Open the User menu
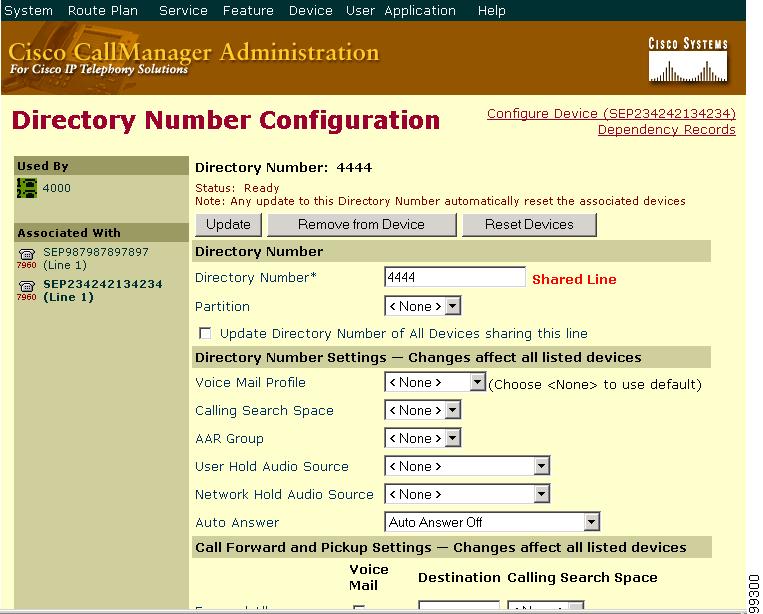Screen dimensions: 763x614 tap(360, 10)
